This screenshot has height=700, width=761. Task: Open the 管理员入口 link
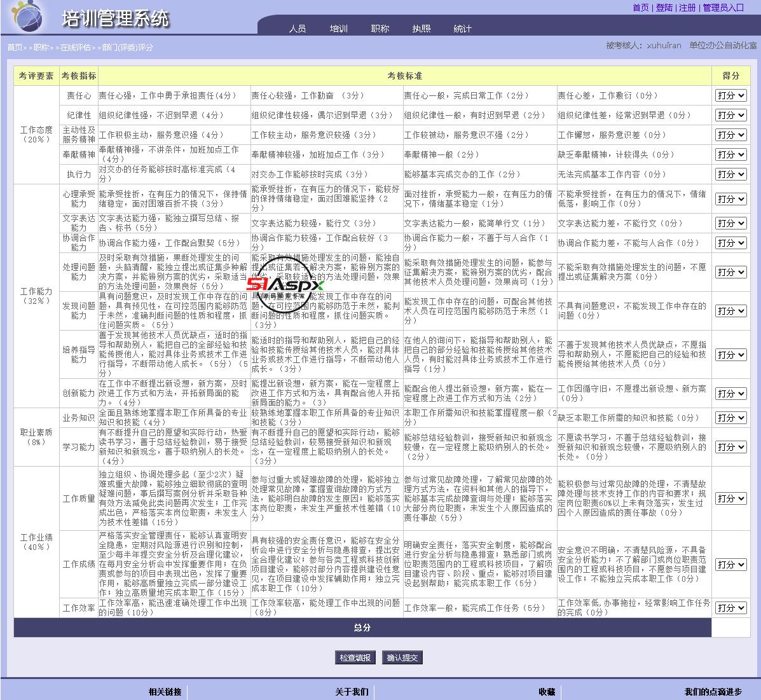coord(723,8)
